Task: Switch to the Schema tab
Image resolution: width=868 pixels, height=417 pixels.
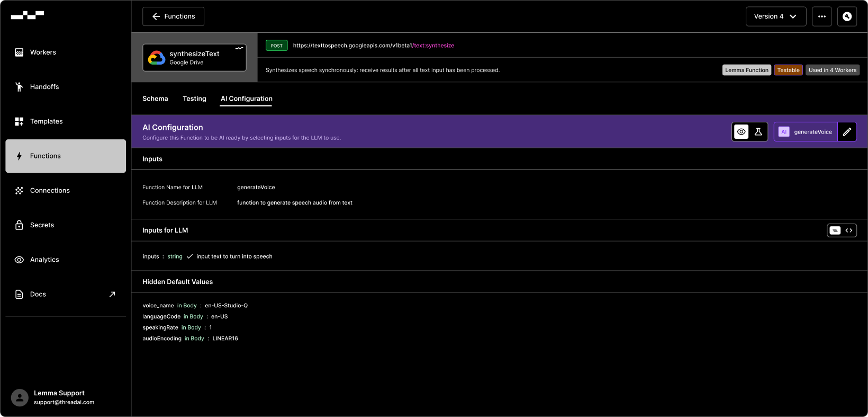Action: coord(155,99)
